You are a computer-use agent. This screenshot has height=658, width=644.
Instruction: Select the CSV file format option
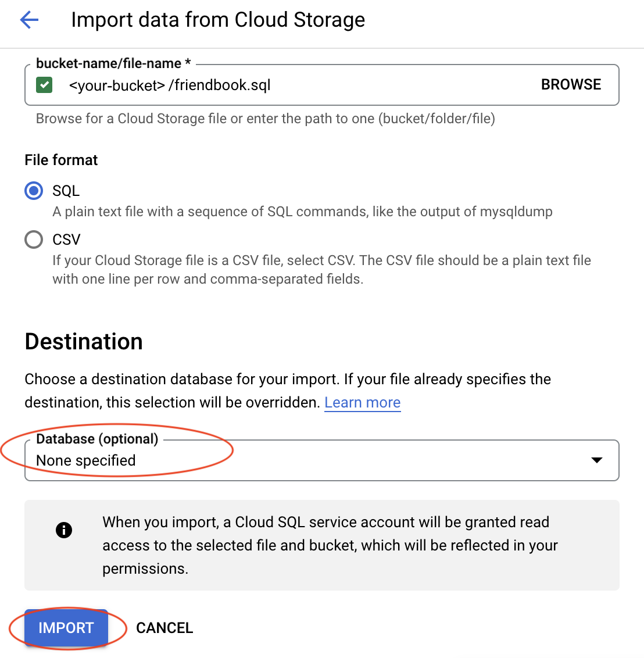click(33, 239)
